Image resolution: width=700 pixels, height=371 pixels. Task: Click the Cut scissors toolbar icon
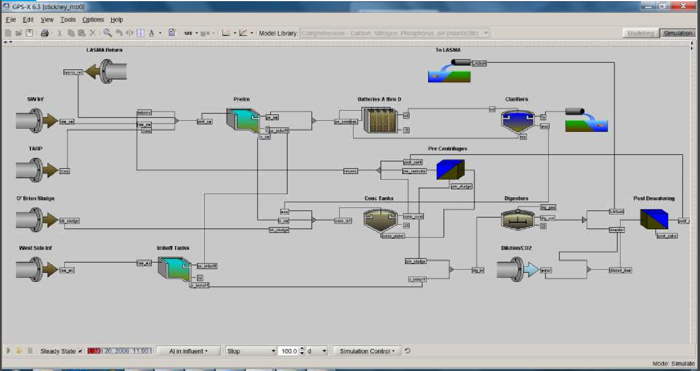click(x=60, y=33)
